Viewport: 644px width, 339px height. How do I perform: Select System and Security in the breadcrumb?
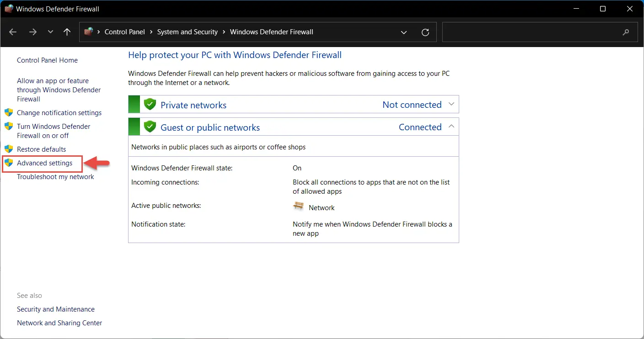(x=188, y=32)
